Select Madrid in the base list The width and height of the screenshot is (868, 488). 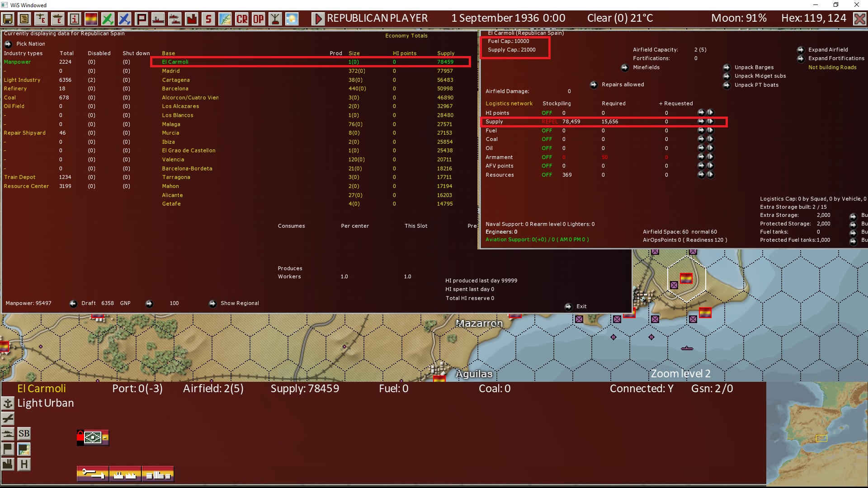pyautogui.click(x=171, y=71)
